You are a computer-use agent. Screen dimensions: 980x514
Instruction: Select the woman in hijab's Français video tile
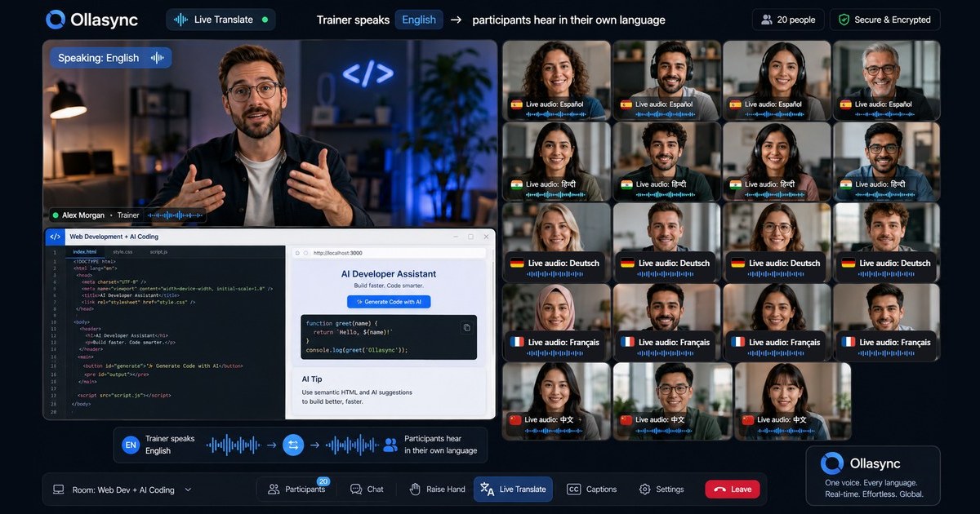[x=556, y=322]
